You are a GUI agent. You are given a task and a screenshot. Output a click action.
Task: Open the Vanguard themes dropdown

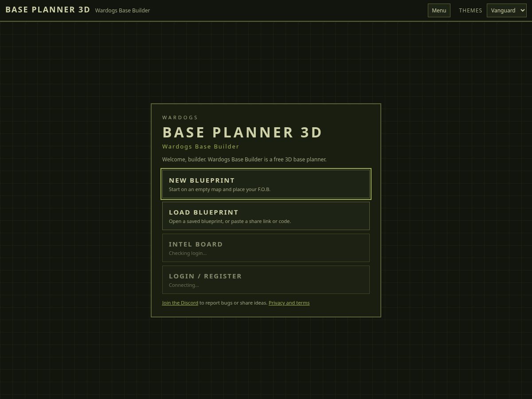[506, 10]
